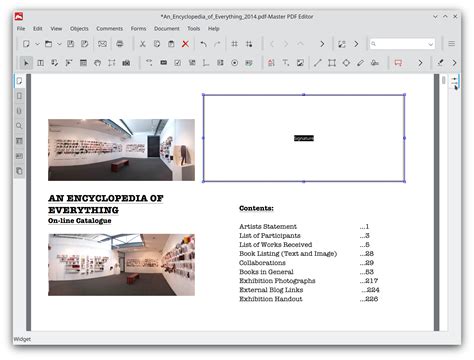Click the red sticky note comment icon

(x=398, y=63)
